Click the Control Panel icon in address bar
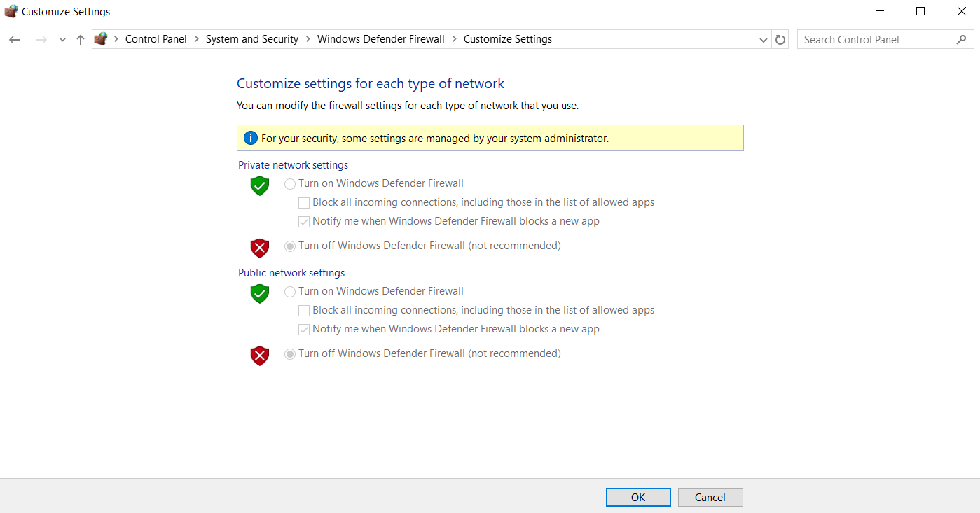 coord(101,39)
